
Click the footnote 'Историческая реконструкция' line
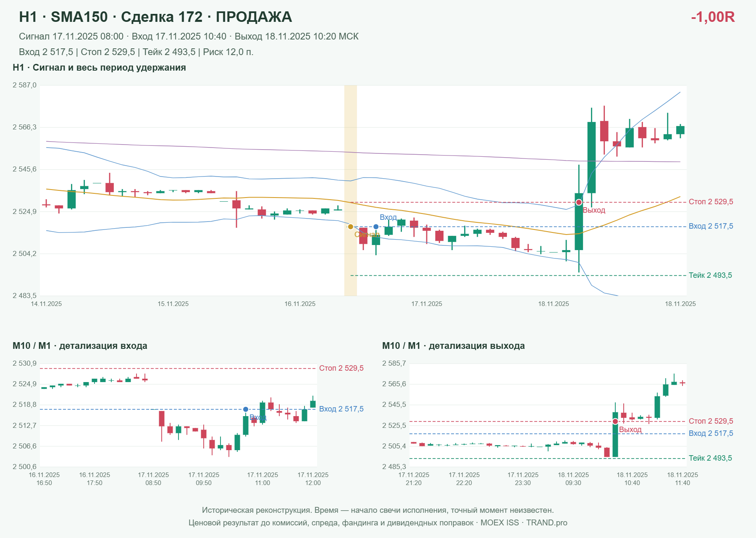tap(378, 510)
